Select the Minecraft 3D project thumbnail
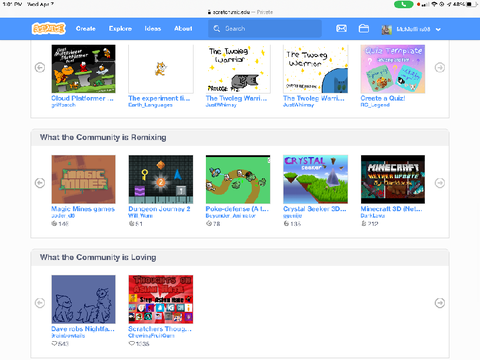The image size is (480, 360). (x=393, y=179)
